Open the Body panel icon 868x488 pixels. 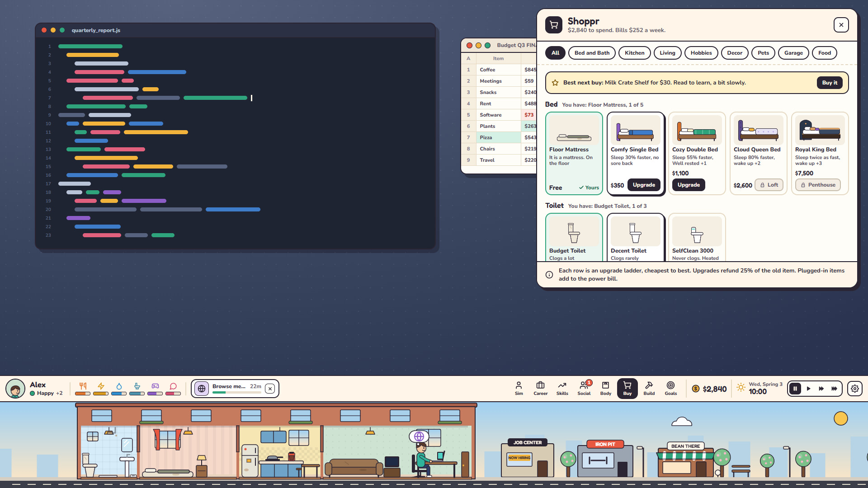(x=605, y=389)
